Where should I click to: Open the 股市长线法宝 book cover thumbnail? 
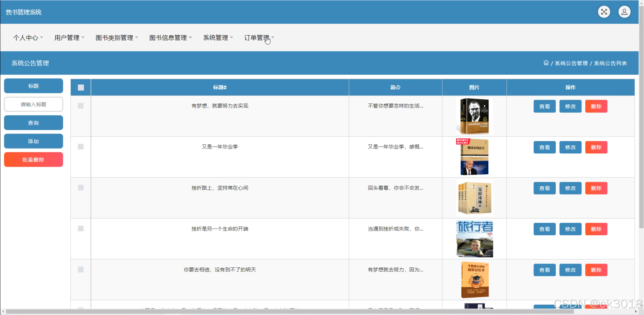pos(474,157)
